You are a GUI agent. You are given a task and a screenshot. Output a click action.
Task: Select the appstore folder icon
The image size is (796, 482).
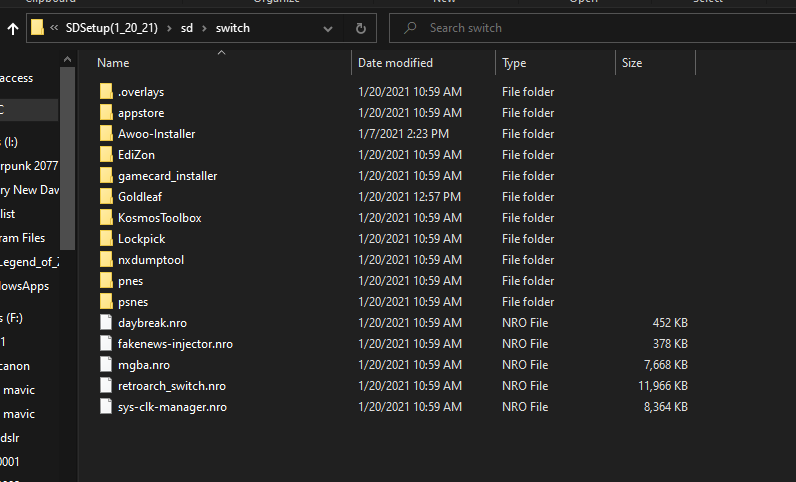(106, 112)
